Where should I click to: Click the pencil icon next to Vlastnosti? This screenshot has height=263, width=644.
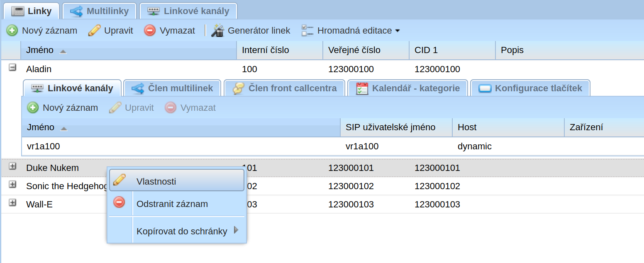coord(120,180)
